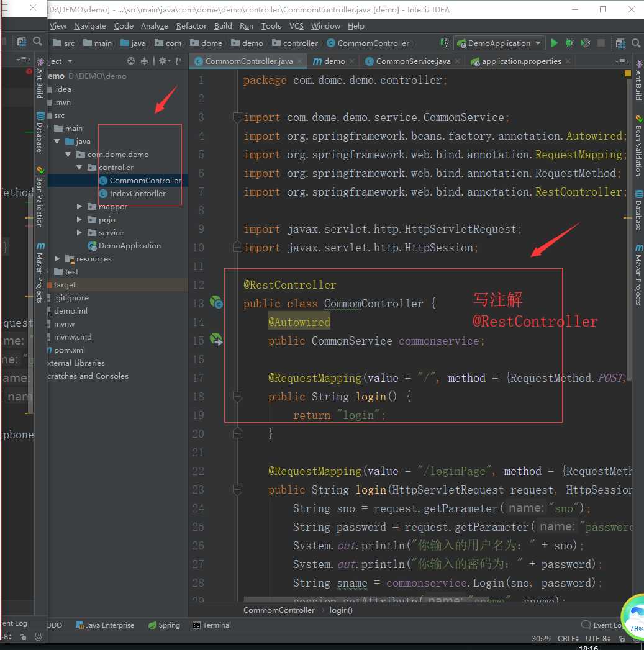
Task: Toggle the left Ant Build tool window stripe
Action: click(x=40, y=78)
